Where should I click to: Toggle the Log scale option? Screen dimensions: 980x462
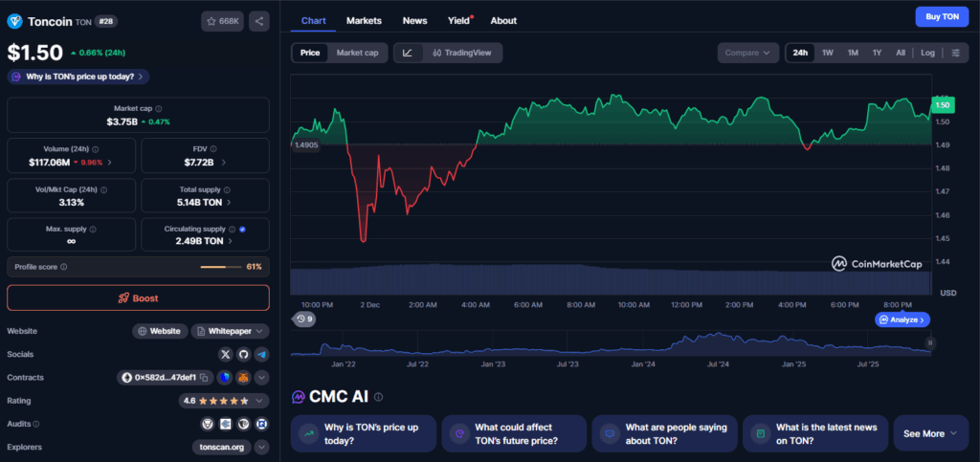[x=927, y=53]
